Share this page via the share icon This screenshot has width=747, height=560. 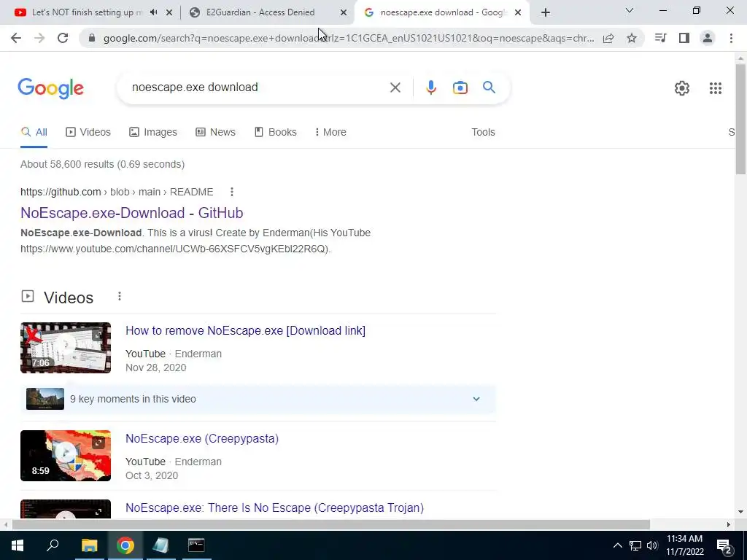(x=608, y=38)
